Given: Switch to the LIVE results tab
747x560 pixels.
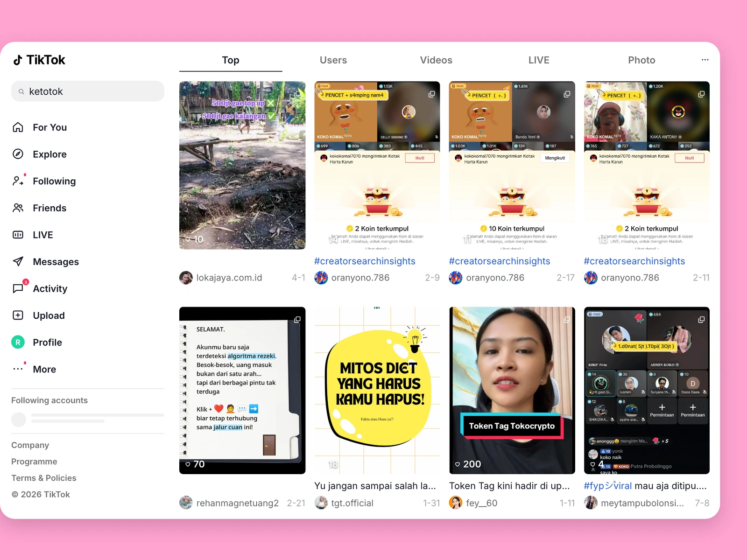Looking at the screenshot, I should tap(539, 60).
